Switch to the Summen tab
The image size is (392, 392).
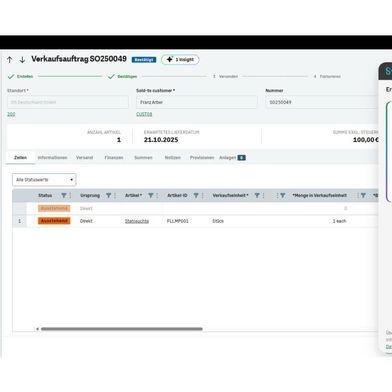[x=143, y=157]
